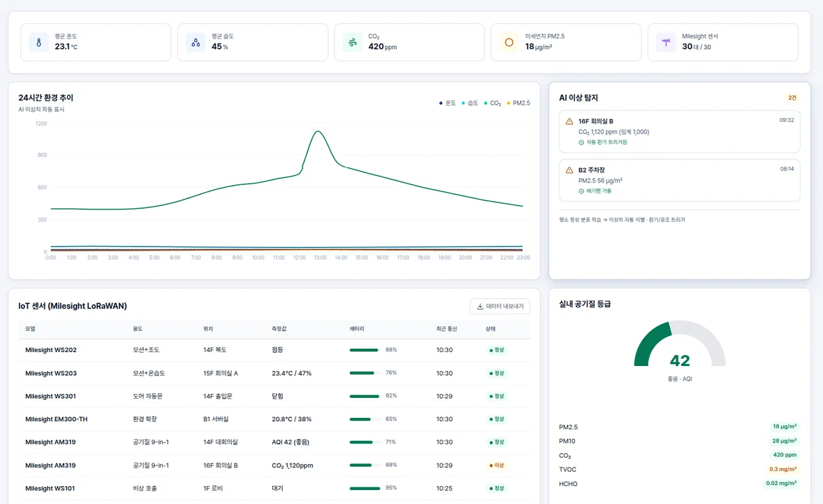The width and height of the screenshot is (823, 504).
Task: Click the 최근 통신 column header
Action: pos(446,329)
